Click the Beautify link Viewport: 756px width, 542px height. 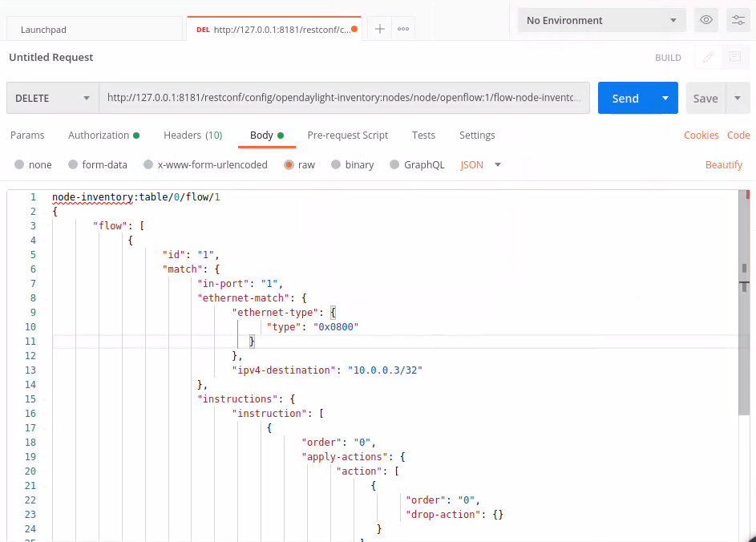coord(724,164)
